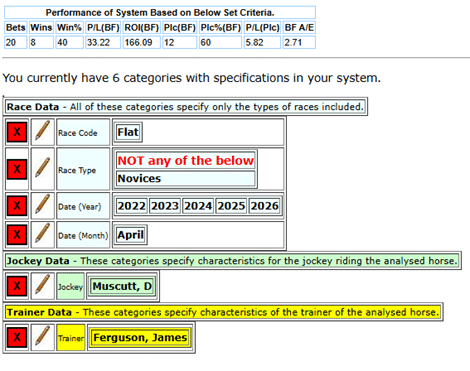Click the Win% column header
The width and height of the screenshot is (470, 371).
(x=69, y=28)
